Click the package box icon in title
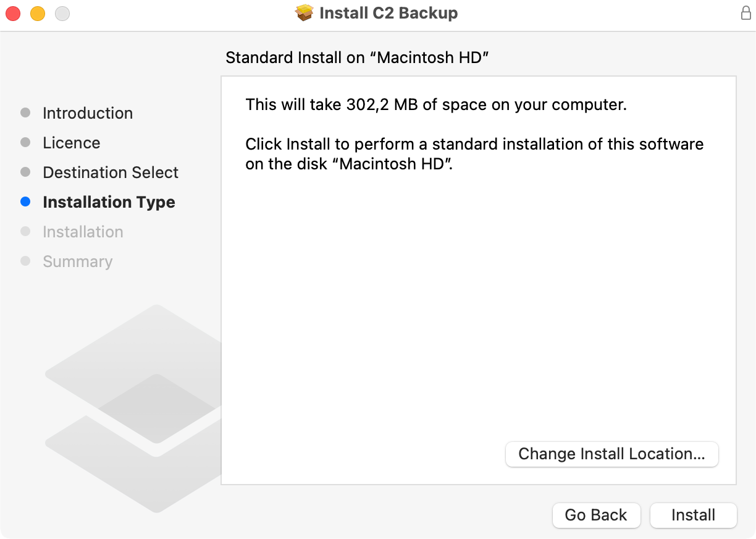The height and width of the screenshot is (539, 756). pyautogui.click(x=304, y=13)
